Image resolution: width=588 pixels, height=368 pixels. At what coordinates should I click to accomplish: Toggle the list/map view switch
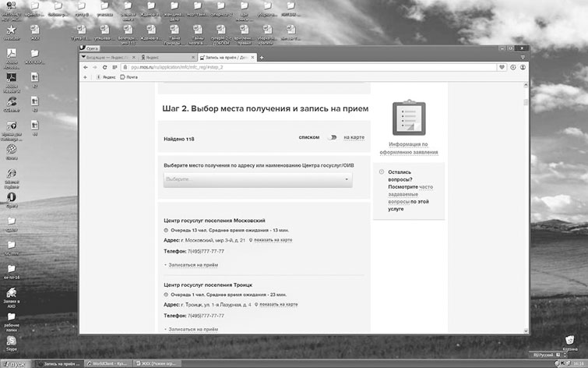(333, 137)
